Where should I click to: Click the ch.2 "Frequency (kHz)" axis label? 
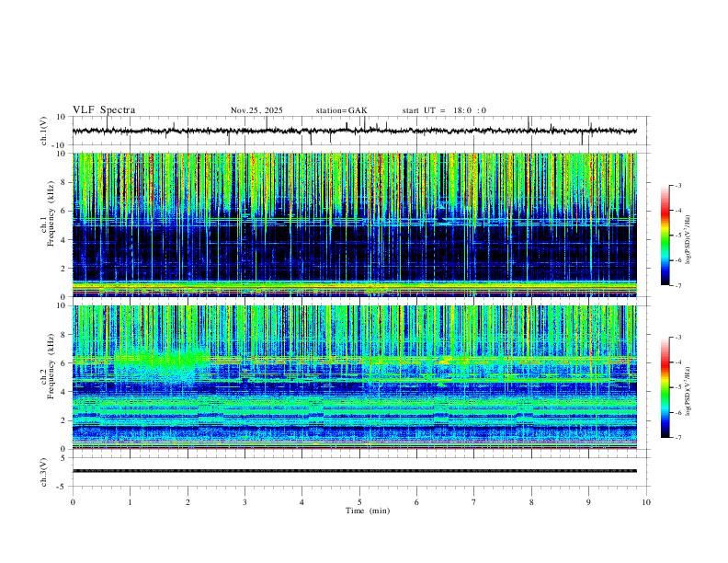(x=51, y=365)
